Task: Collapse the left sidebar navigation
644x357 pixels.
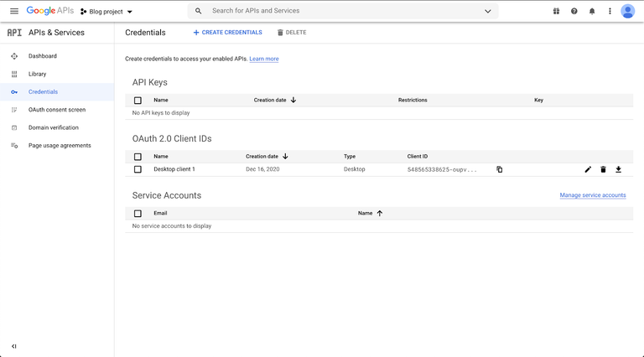Action: (14, 346)
